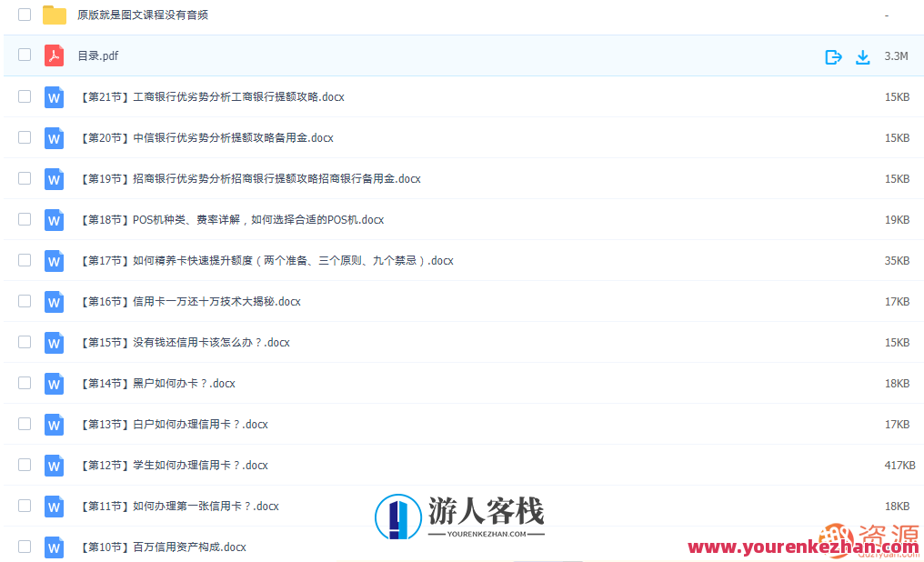Click the 3.3M file size label
This screenshot has width=924, height=562.
pos(896,55)
